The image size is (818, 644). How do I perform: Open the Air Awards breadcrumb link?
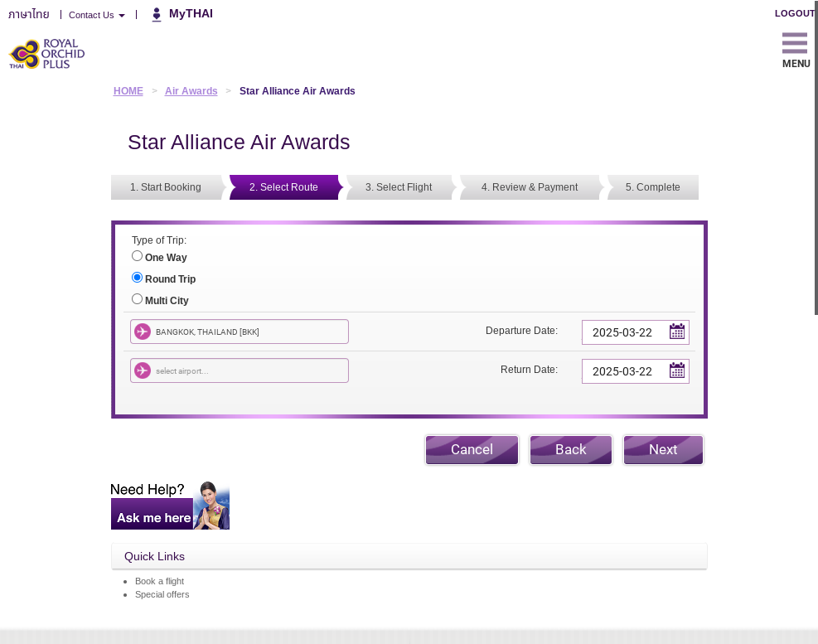pyautogui.click(x=191, y=91)
